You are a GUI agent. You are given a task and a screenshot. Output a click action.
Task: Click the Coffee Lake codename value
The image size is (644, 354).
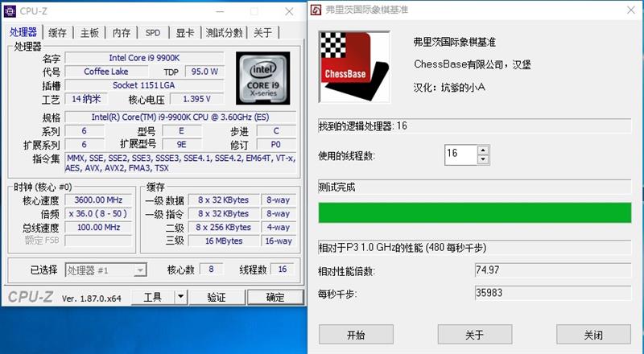(x=106, y=72)
